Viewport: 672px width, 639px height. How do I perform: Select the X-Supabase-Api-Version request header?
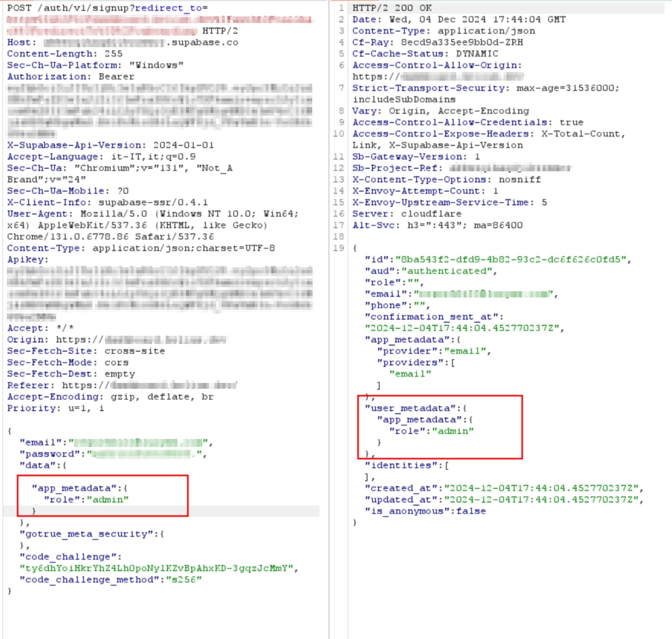tap(110, 145)
